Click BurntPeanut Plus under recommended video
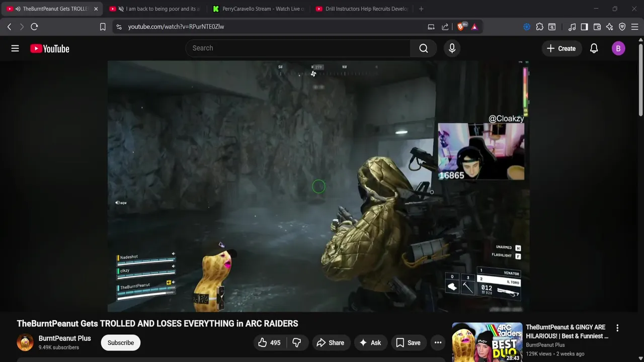 pos(545,345)
